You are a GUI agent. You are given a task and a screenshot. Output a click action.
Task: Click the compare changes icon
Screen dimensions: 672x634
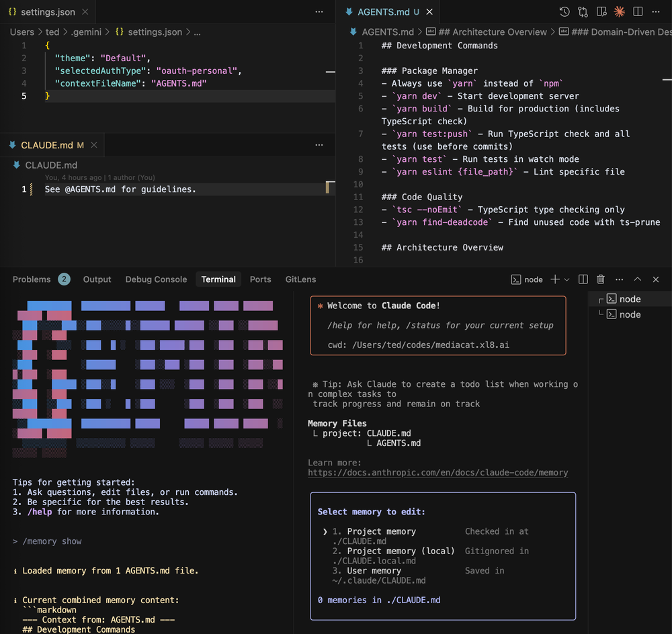tap(583, 12)
